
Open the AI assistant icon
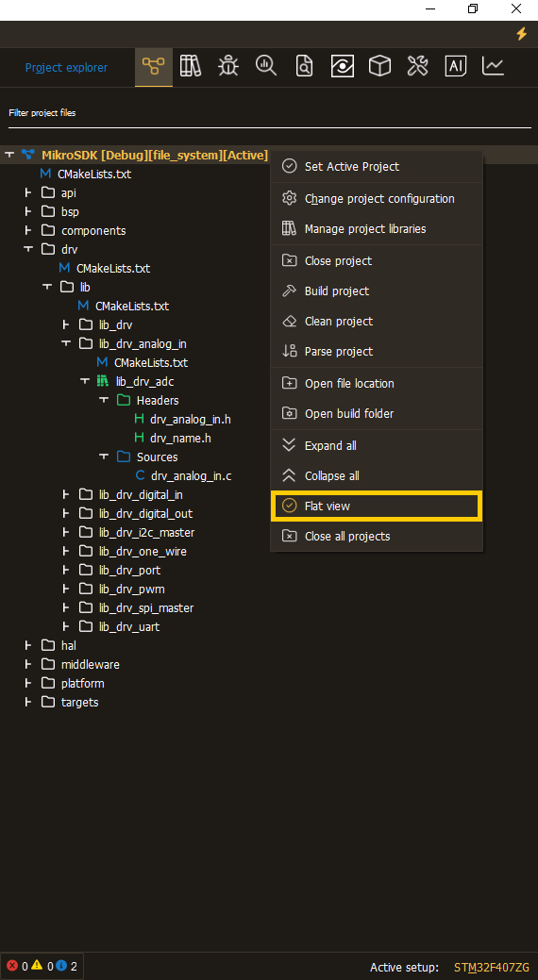click(x=456, y=66)
